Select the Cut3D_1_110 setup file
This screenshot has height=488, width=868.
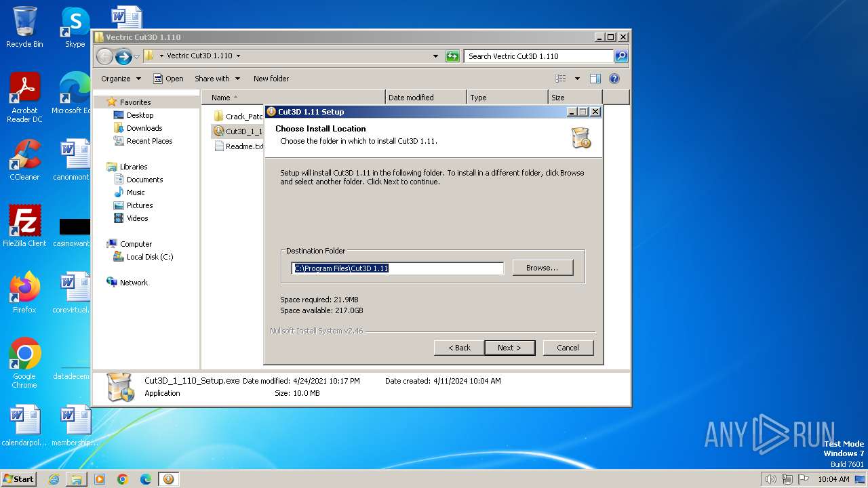(x=238, y=131)
